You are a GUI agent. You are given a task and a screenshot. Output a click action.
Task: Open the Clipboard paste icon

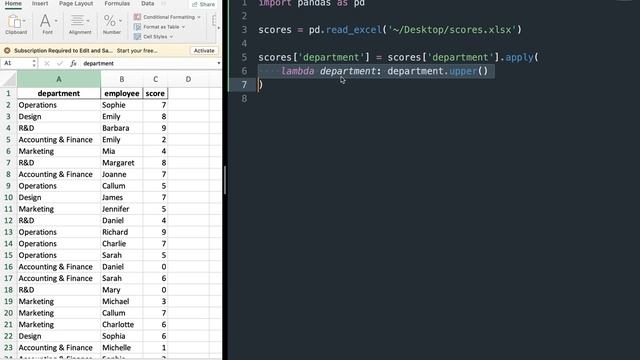(x=14, y=21)
